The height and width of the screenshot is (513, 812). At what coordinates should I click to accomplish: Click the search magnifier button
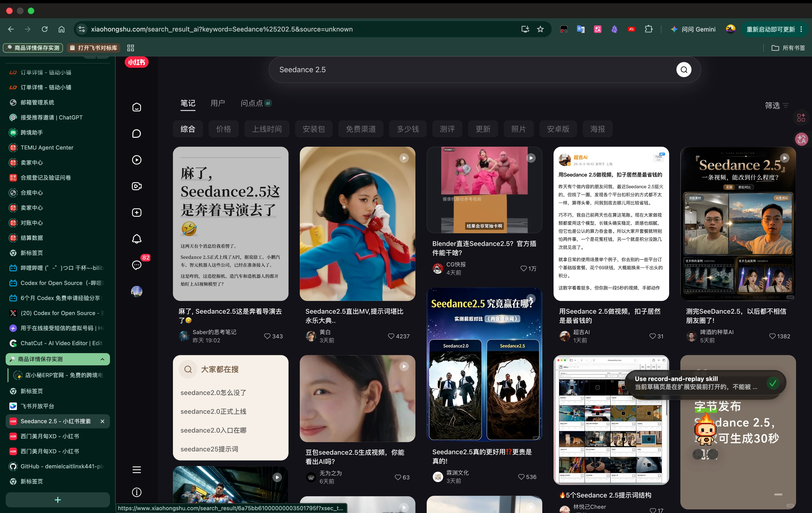pyautogui.click(x=684, y=70)
